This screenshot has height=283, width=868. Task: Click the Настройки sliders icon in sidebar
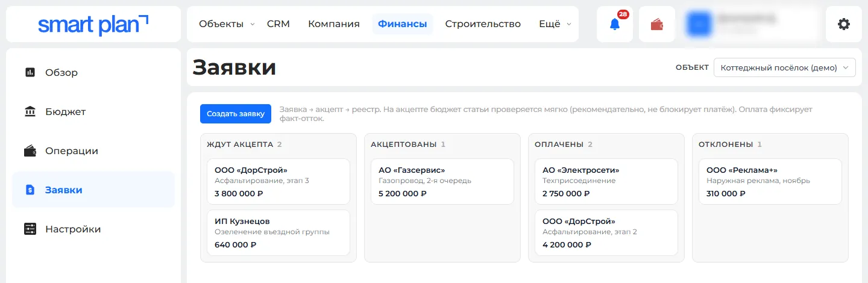30,229
